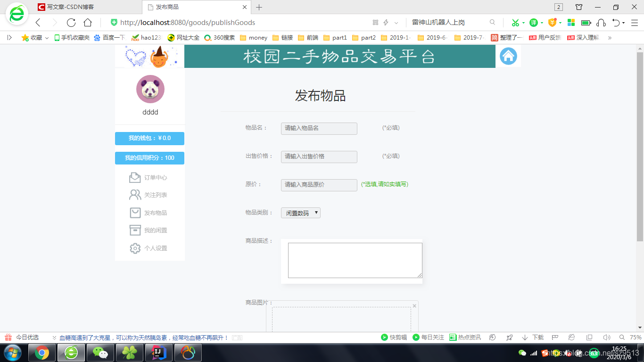Open the 订单中心 order center sidebar icon
This screenshot has width=644, height=362.
coord(135,177)
